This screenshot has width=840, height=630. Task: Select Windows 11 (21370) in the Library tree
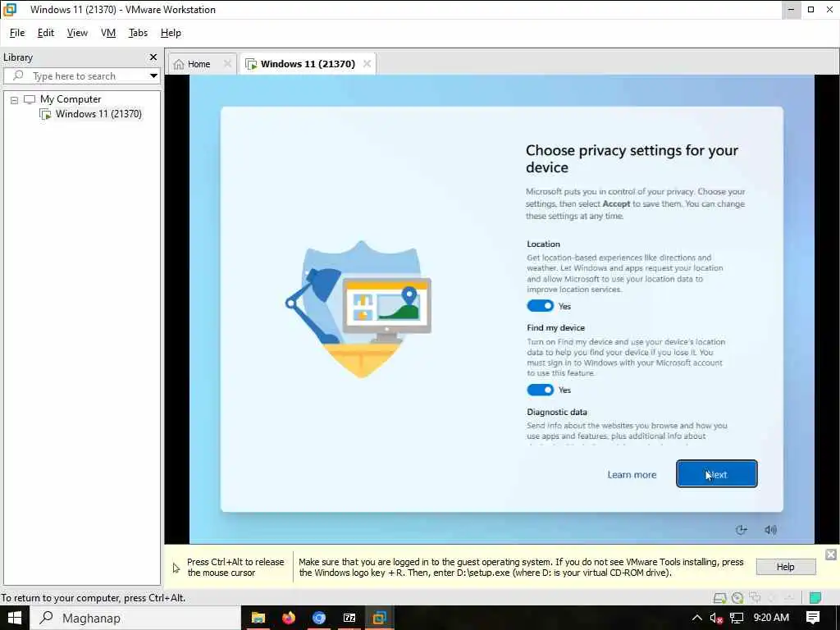[98, 114]
